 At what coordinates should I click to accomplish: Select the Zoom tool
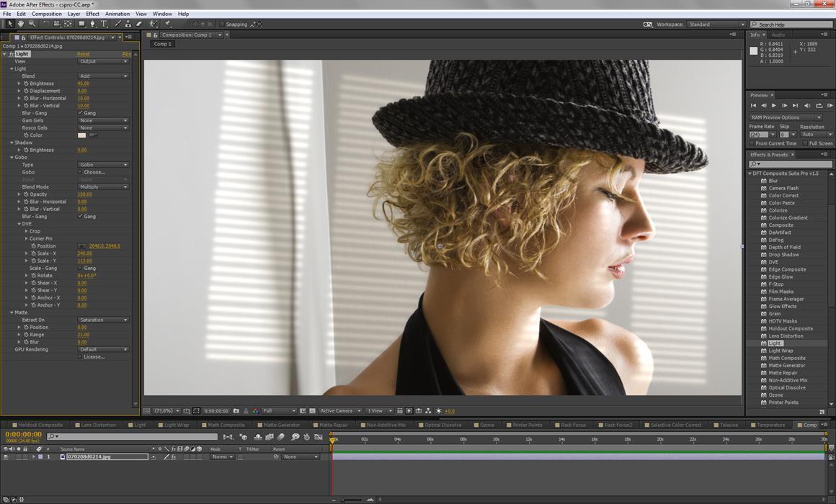32,24
